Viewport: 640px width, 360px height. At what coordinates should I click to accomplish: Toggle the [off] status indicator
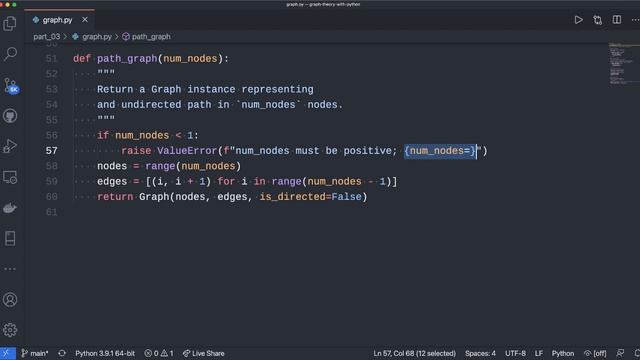(595, 353)
